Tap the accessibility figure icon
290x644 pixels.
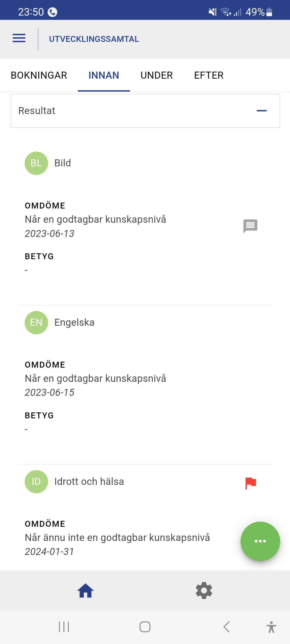271,627
